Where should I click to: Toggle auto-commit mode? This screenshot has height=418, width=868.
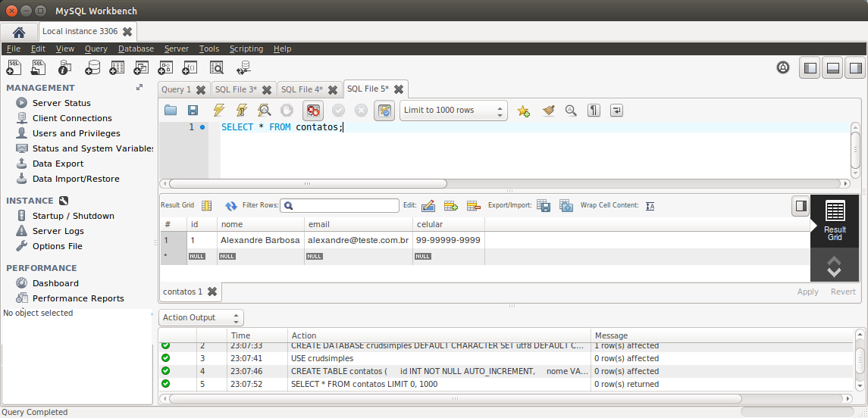[384, 110]
